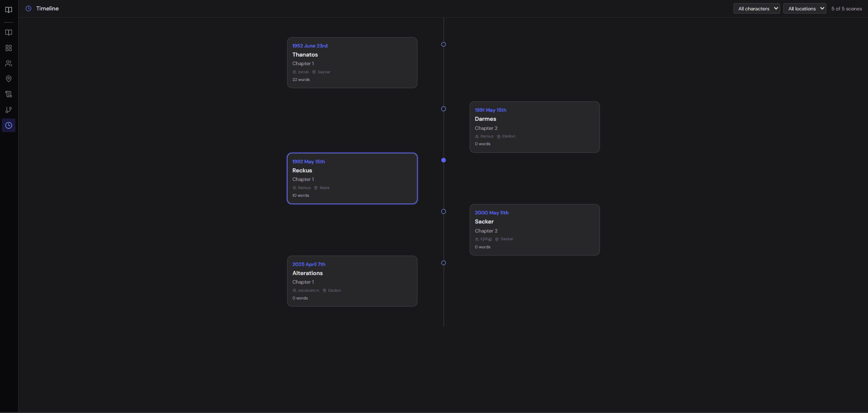Click the 'Timeline' header title

(48, 9)
